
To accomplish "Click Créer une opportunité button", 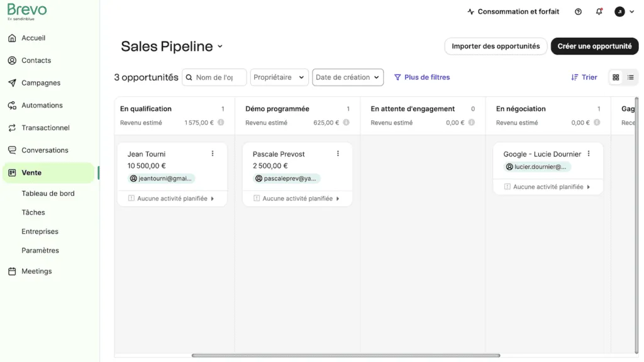I will (x=594, y=47).
